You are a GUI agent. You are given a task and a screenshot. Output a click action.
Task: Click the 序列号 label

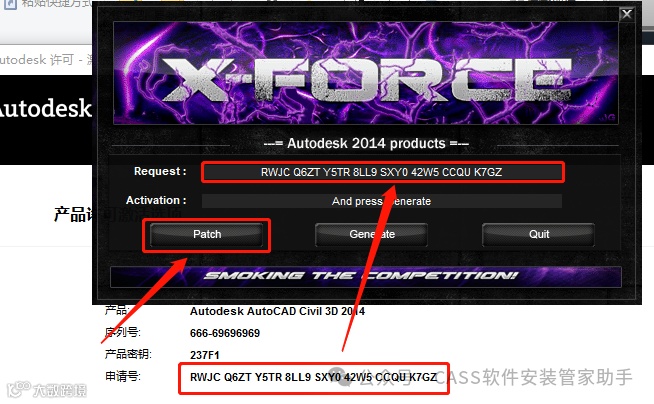click(x=122, y=333)
